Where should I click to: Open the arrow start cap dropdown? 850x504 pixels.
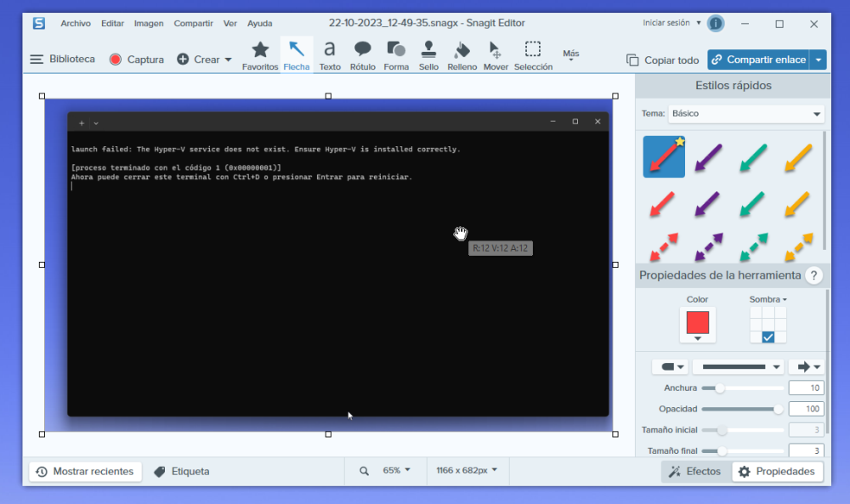[x=670, y=367]
